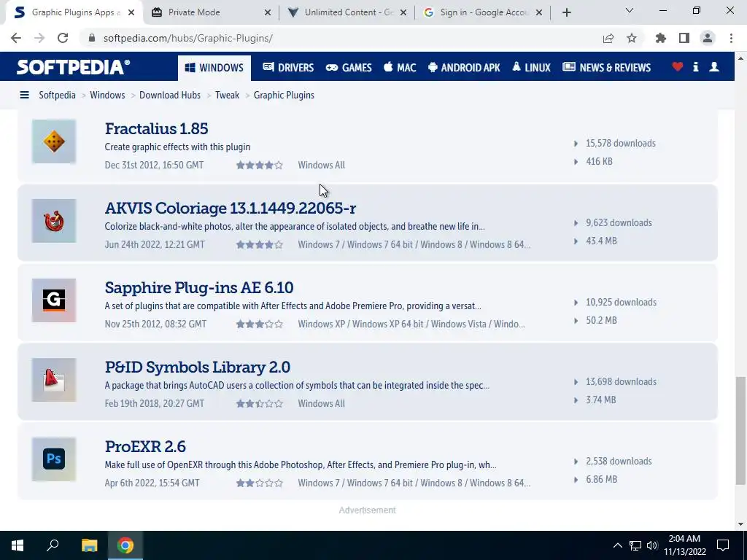Click the Fractalius app thumbnail

click(54, 141)
